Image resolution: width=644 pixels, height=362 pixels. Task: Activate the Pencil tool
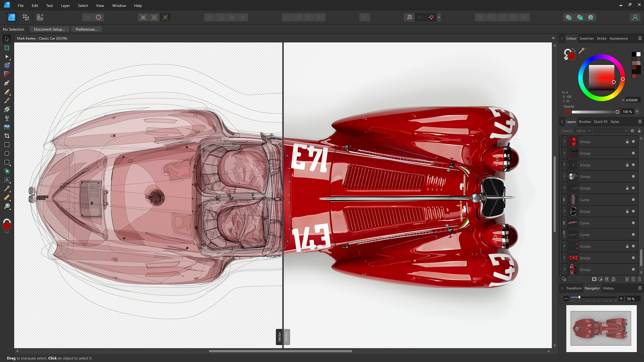click(x=7, y=92)
